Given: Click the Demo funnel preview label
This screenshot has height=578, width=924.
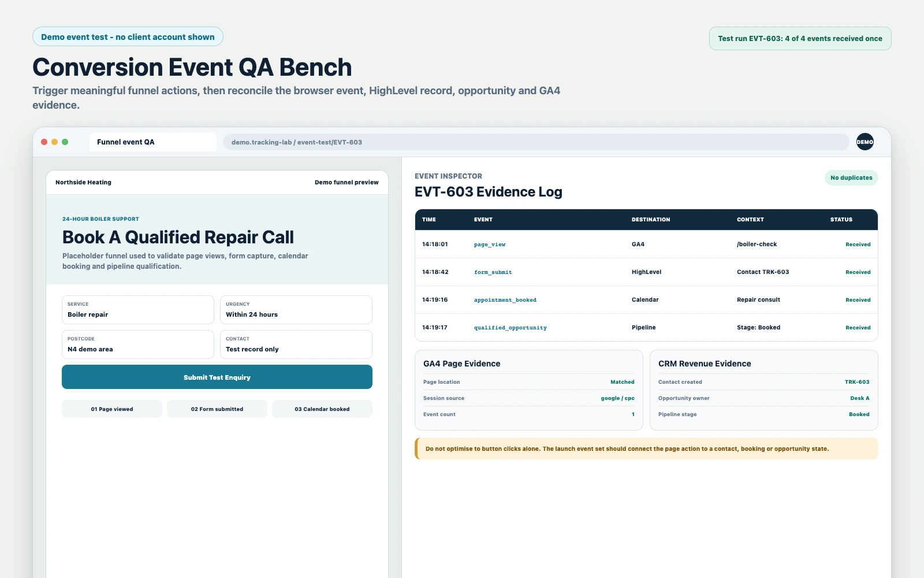Looking at the screenshot, I should point(346,182).
